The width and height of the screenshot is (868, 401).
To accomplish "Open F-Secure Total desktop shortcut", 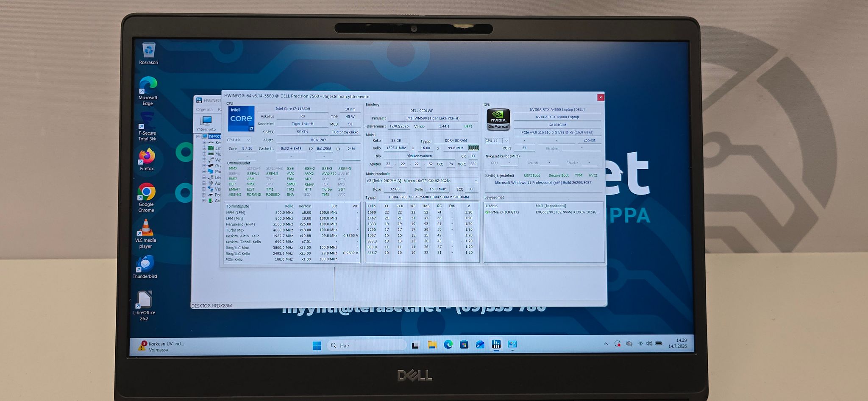I will click(147, 127).
